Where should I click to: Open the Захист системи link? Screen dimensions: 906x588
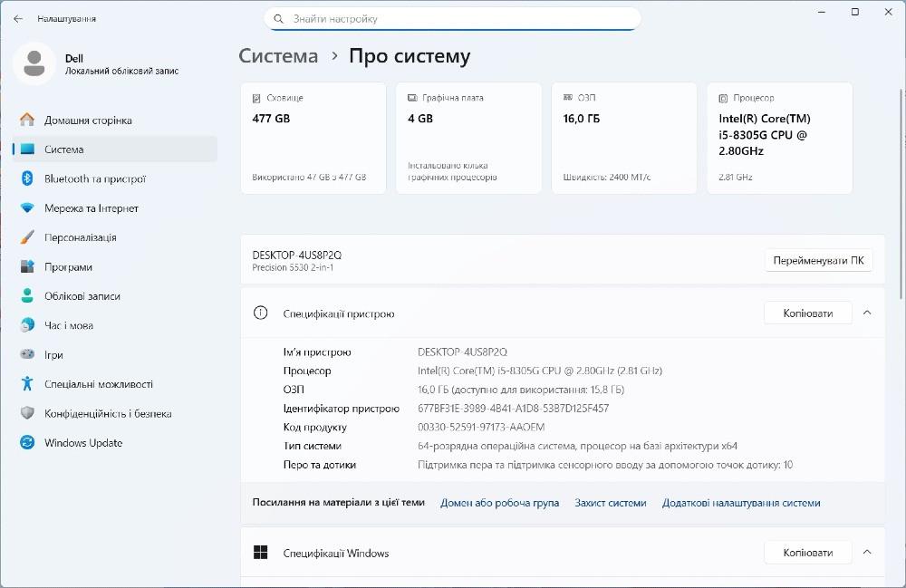coord(610,503)
